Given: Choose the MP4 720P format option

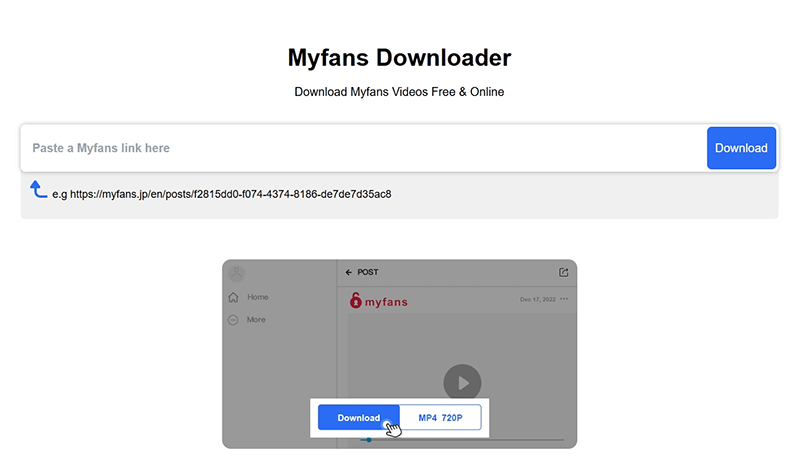Looking at the screenshot, I should pos(440,418).
